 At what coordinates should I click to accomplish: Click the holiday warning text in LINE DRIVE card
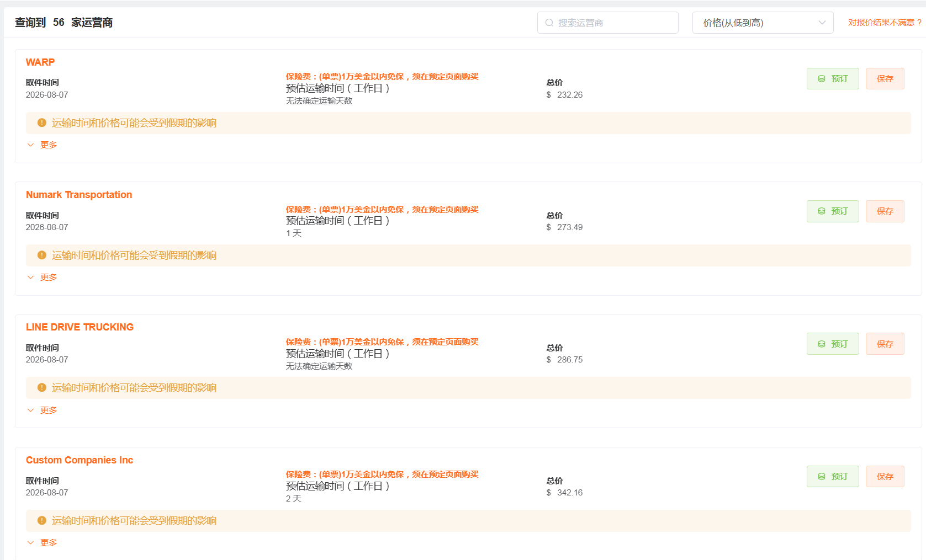click(134, 388)
